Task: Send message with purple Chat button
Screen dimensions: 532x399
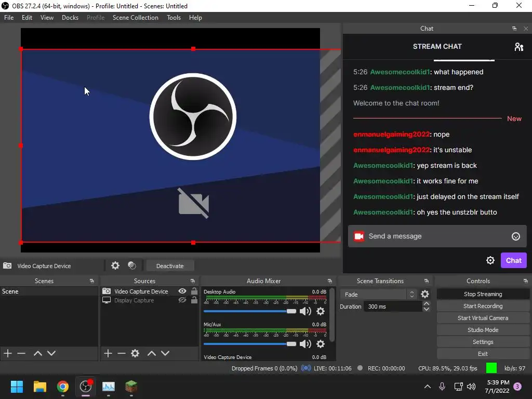Action: [513, 260]
